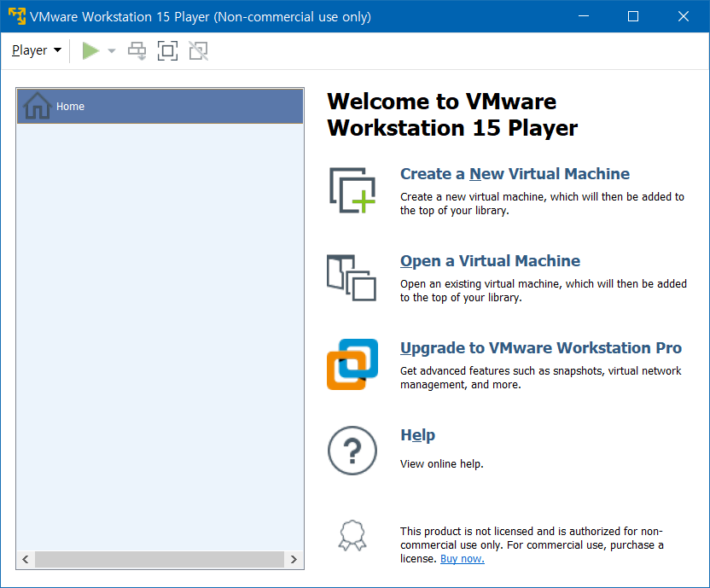Click Send Ctrl+Alt+Del toolbar icon
This screenshot has height=588, width=710.
point(137,50)
